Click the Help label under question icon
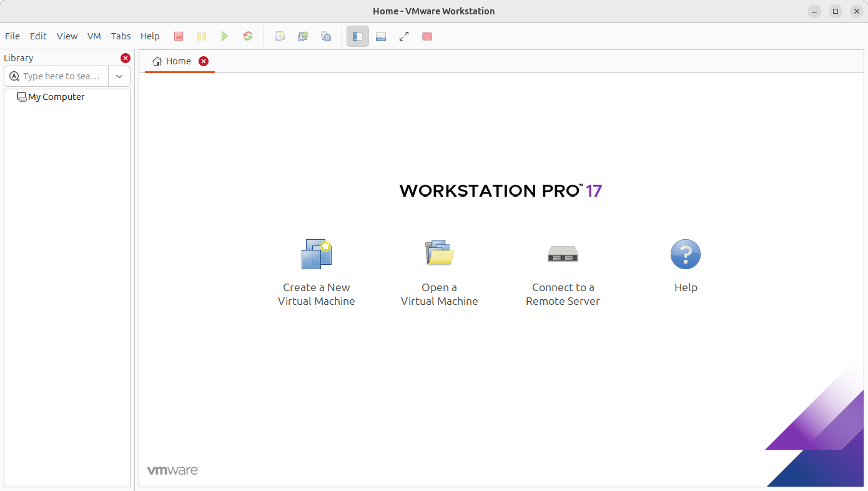The height and width of the screenshot is (491, 868). 686,287
